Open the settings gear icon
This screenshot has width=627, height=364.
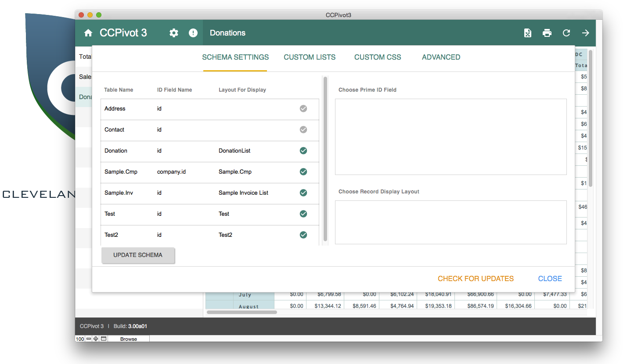[x=174, y=33]
